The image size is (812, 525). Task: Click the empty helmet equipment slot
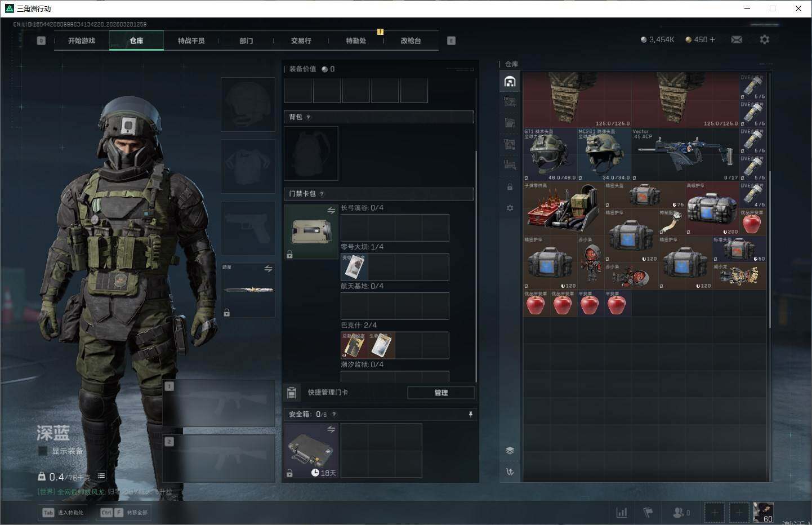248,104
